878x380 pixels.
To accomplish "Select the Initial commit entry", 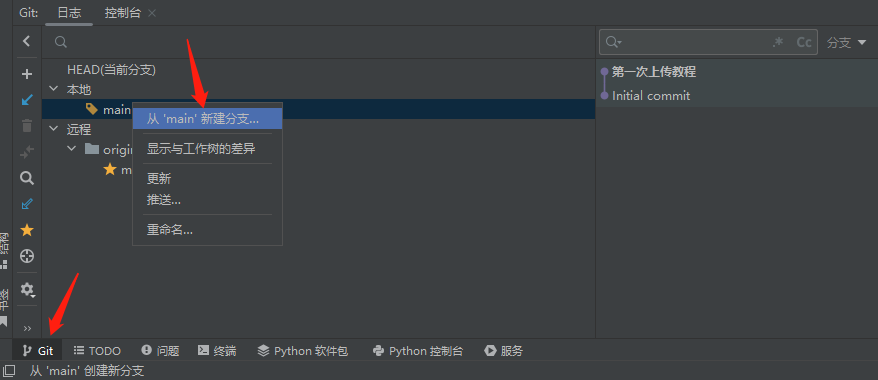I will [x=651, y=96].
